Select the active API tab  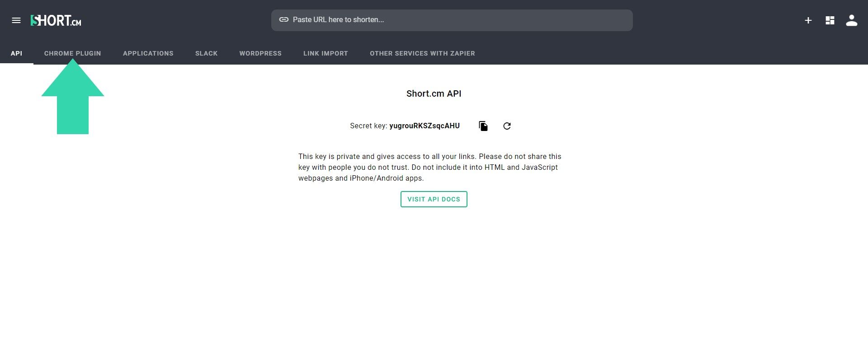(17, 53)
